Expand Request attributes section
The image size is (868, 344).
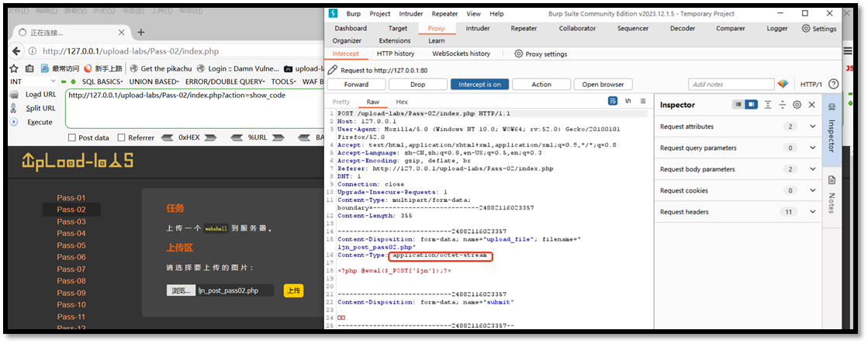click(813, 127)
